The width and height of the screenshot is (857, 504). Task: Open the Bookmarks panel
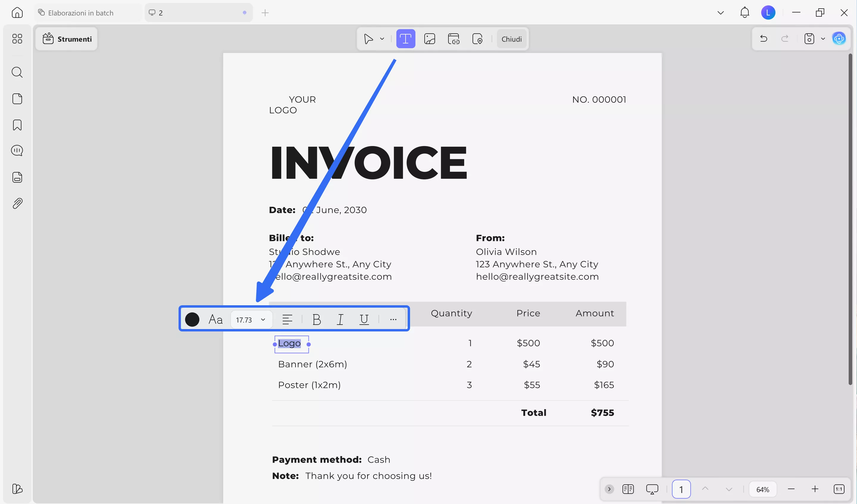(x=17, y=125)
